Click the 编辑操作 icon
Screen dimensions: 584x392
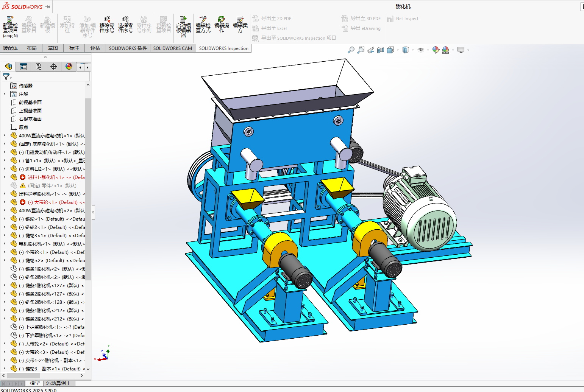coord(222,25)
